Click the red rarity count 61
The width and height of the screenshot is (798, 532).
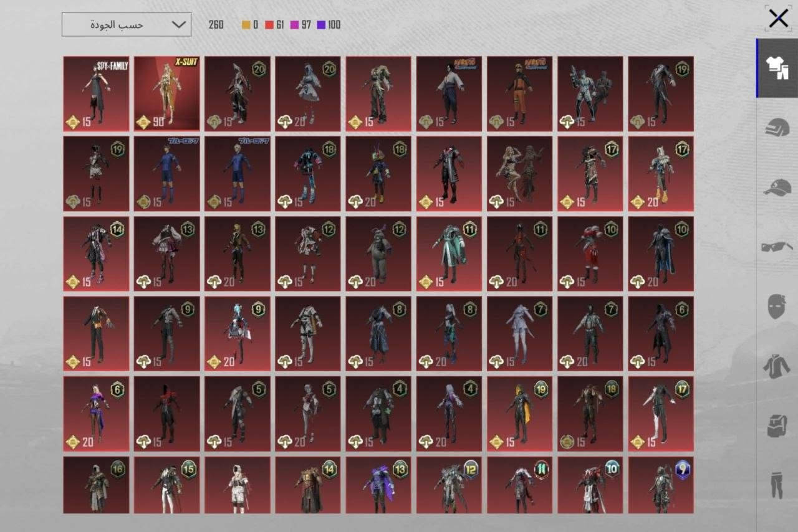(x=275, y=25)
